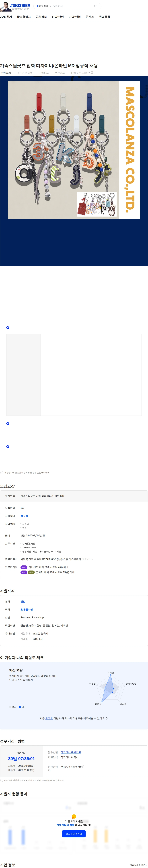Click the external-link icon beside 채용관
The image size is (148, 868).
92,72
